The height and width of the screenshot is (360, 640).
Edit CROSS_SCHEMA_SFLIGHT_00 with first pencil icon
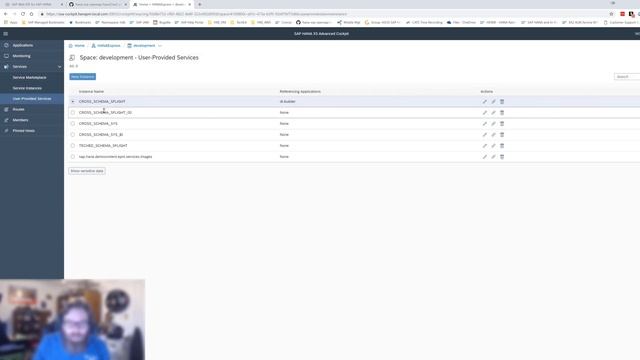coord(484,113)
